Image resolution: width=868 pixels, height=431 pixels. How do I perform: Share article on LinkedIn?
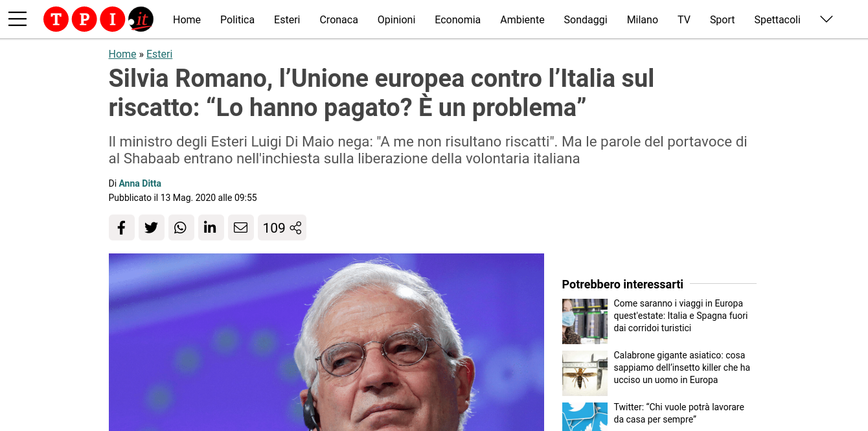tap(211, 227)
